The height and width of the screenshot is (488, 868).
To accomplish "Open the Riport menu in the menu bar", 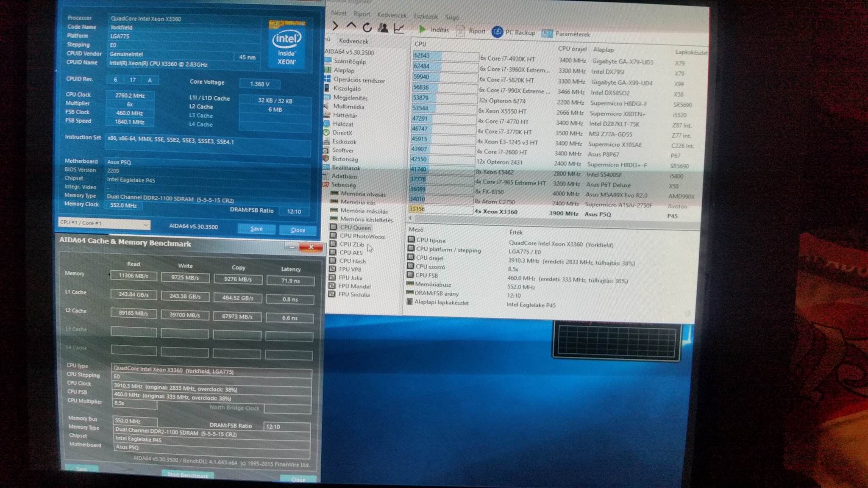I will pyautogui.click(x=362, y=14).
